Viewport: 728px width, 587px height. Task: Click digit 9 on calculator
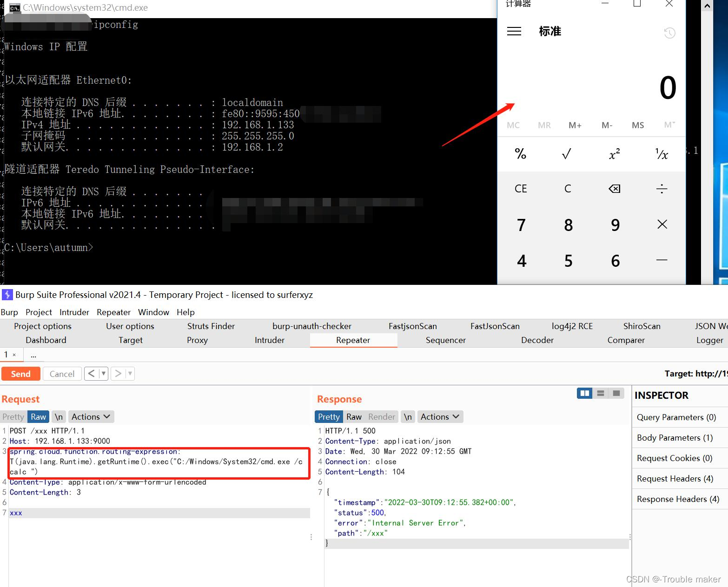[x=615, y=225]
